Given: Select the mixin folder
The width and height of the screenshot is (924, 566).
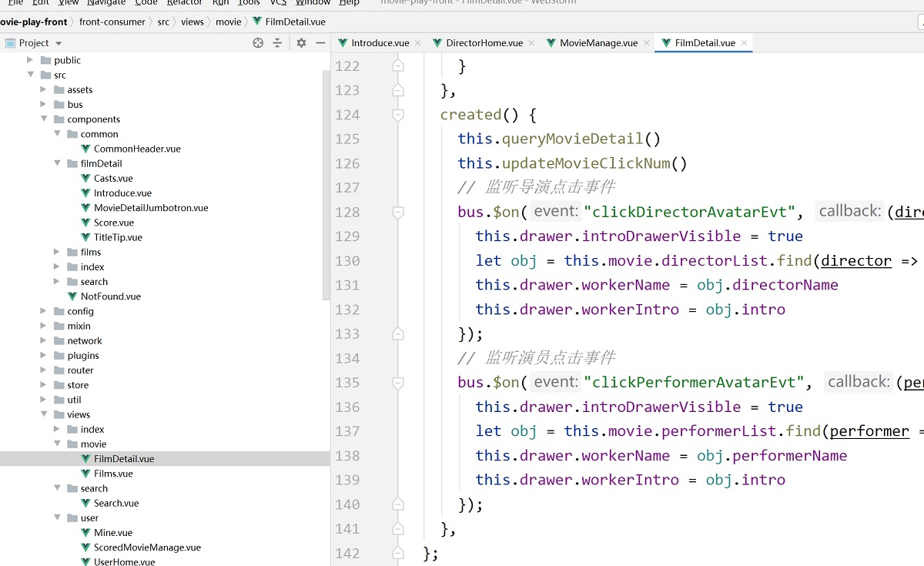Looking at the screenshot, I should pyautogui.click(x=79, y=326).
